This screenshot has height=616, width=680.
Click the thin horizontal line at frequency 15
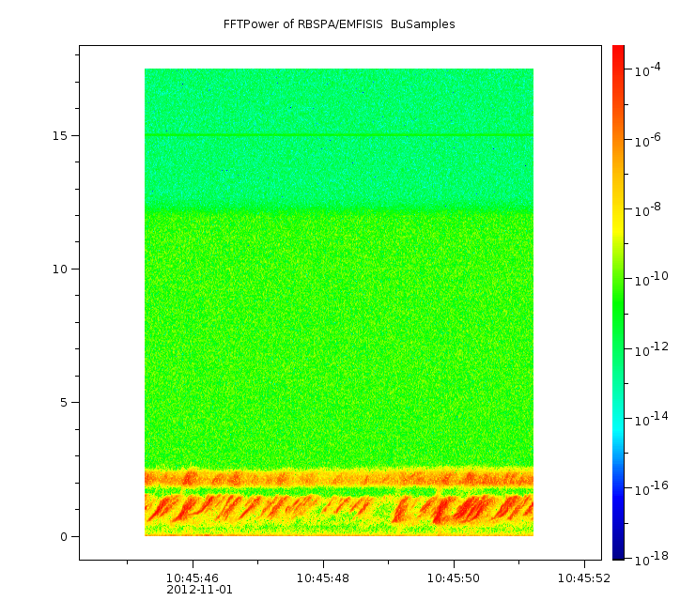click(x=338, y=136)
